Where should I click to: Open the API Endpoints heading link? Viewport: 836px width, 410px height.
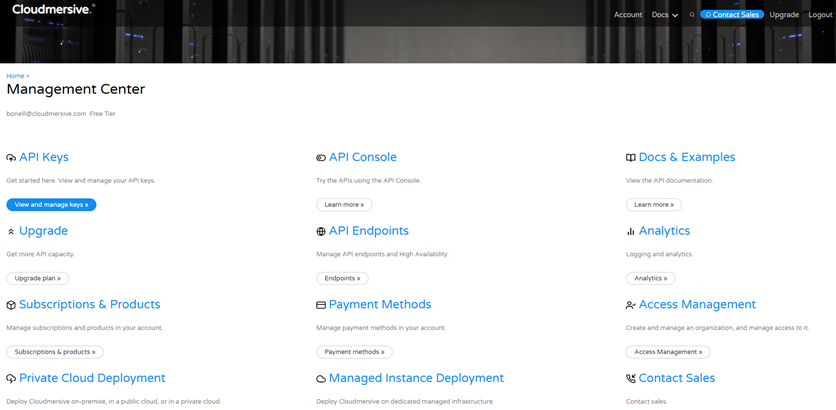point(369,231)
